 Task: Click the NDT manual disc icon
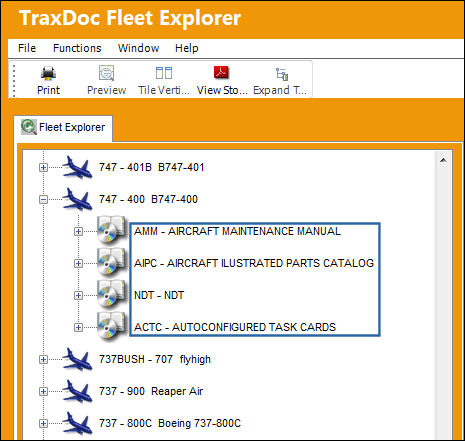pos(112,294)
